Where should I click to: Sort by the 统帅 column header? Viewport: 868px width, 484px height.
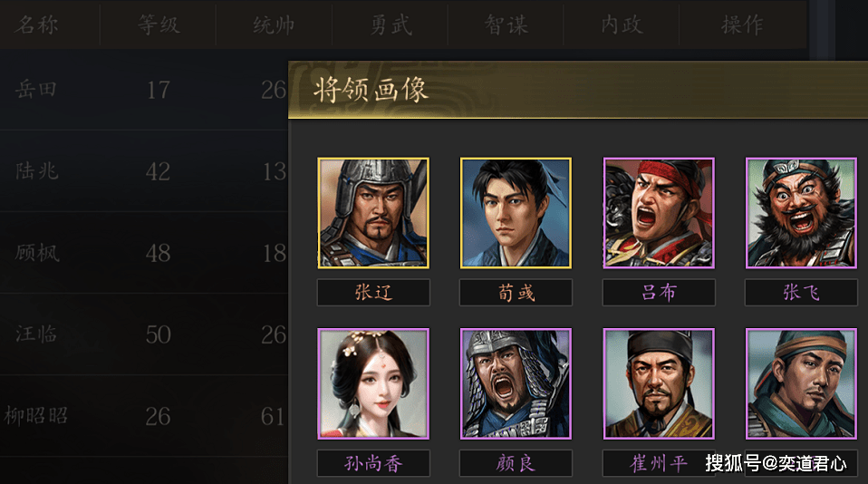pyautogui.click(x=274, y=24)
